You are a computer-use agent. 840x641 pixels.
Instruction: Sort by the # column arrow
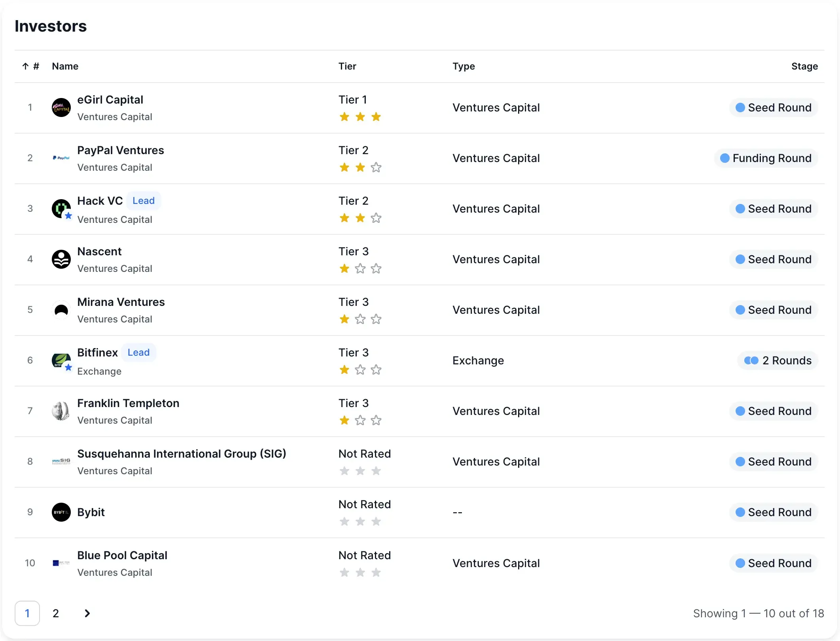(26, 66)
